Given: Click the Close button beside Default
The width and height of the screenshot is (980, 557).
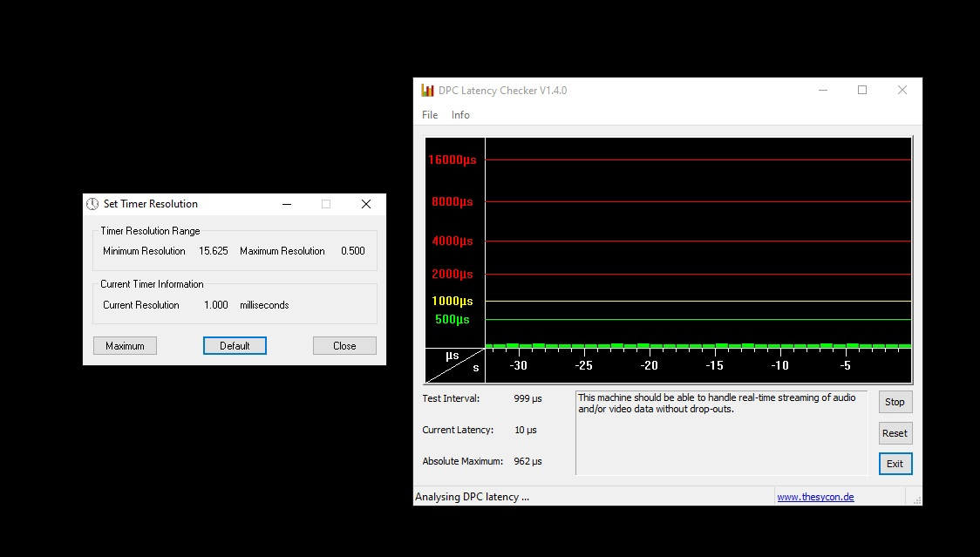Looking at the screenshot, I should [x=344, y=346].
